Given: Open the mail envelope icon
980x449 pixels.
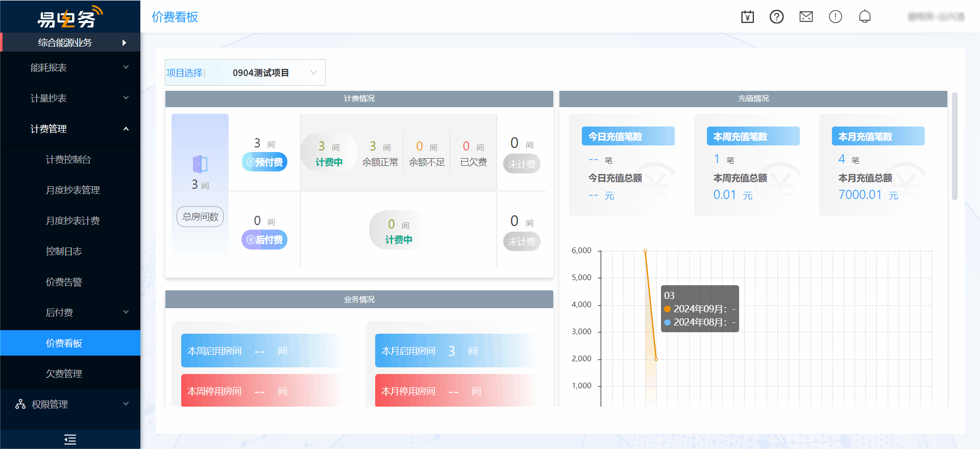Looking at the screenshot, I should point(806,17).
